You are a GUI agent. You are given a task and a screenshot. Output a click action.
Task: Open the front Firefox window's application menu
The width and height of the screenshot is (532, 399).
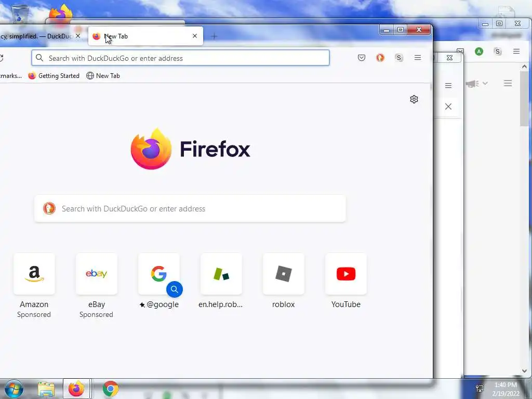coord(418,58)
